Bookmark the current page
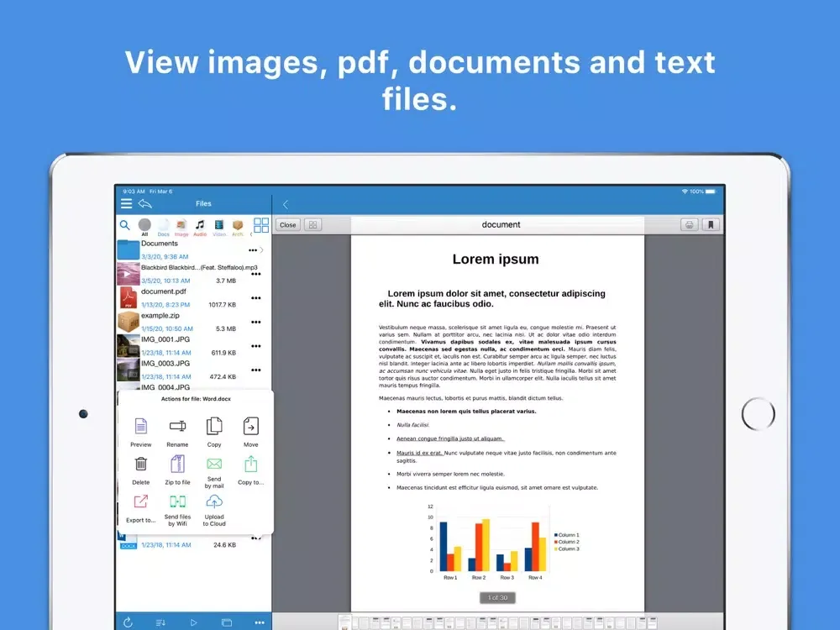The width and height of the screenshot is (840, 630). (711, 225)
